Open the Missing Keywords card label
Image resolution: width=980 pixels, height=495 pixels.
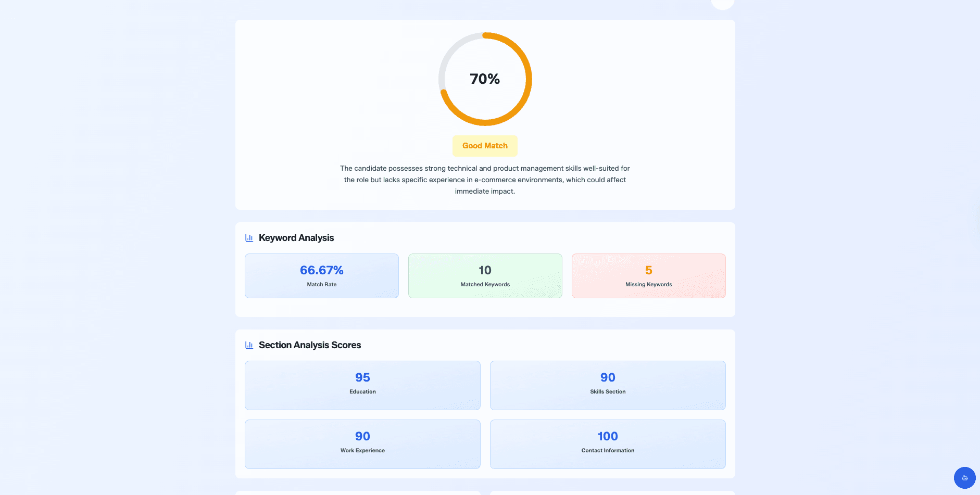pos(648,285)
